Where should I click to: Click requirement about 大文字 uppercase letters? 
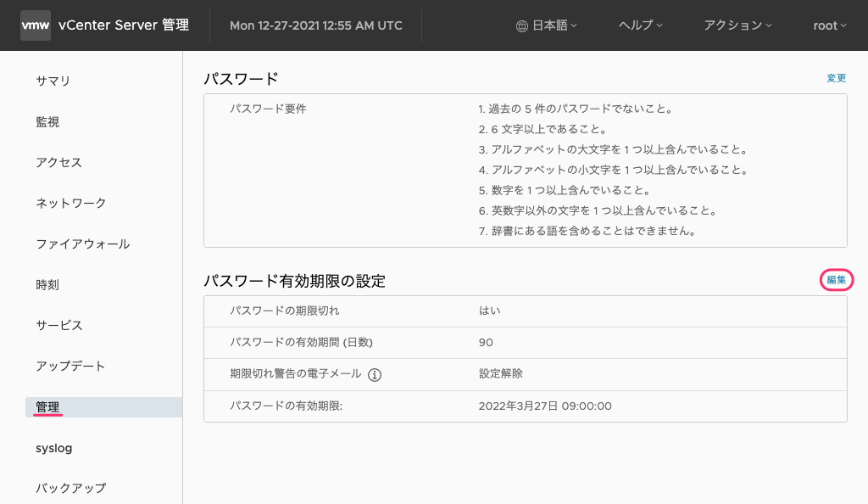coord(614,149)
